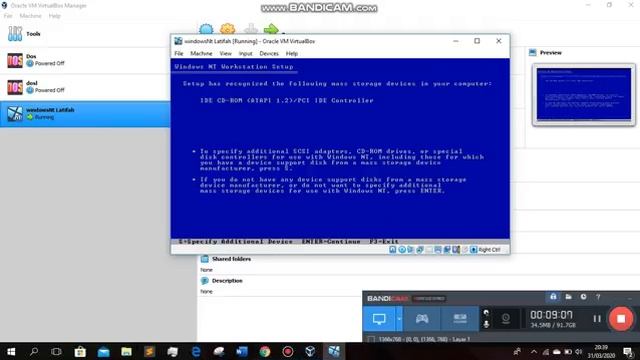Open Google Chrome from the taskbar
Viewport: 640px width, 360px height.
(x=264, y=351)
